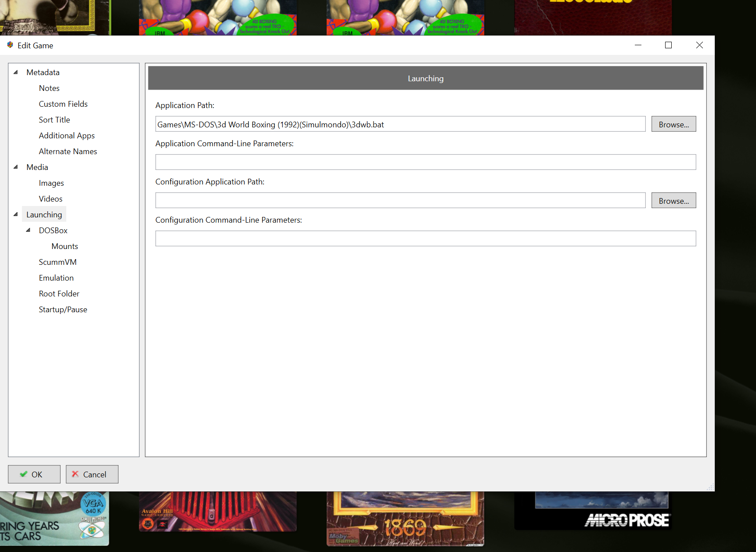The image size is (756, 552).
Task: Collapse the Metadata tree section
Action: tap(16, 72)
